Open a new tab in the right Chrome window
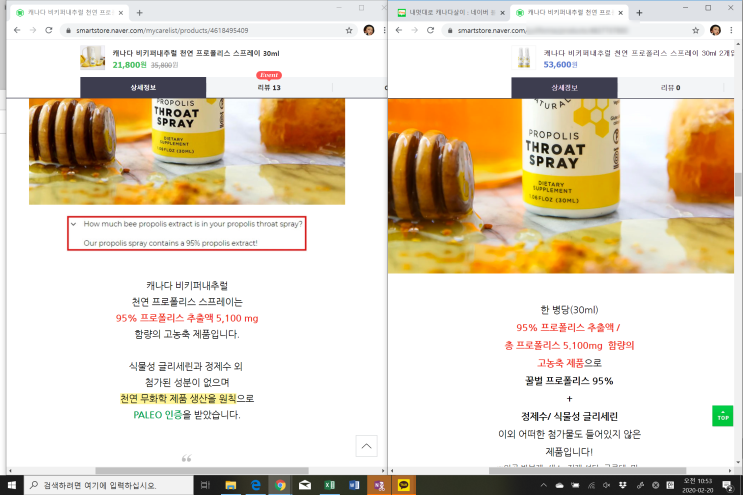This screenshot has width=743, height=495. [x=639, y=13]
